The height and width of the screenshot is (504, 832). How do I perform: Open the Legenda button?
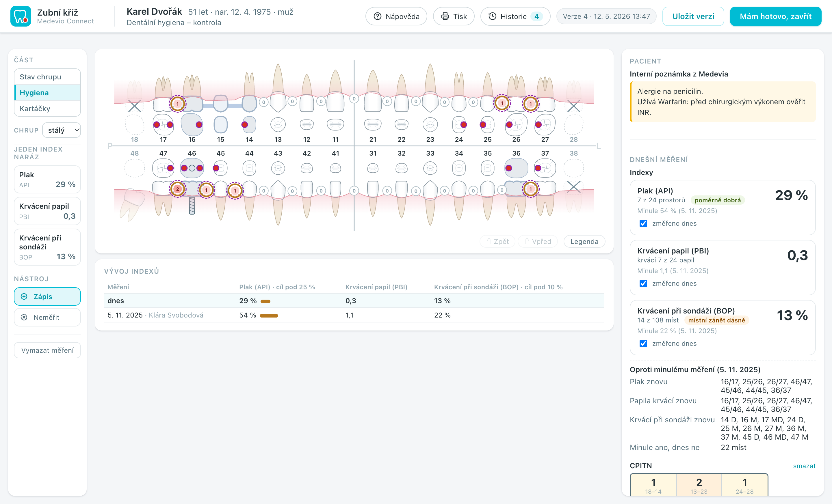click(x=584, y=241)
